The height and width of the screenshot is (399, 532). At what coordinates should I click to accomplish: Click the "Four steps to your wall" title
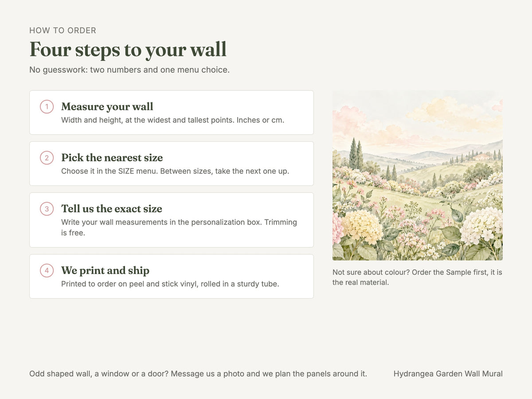(x=128, y=49)
